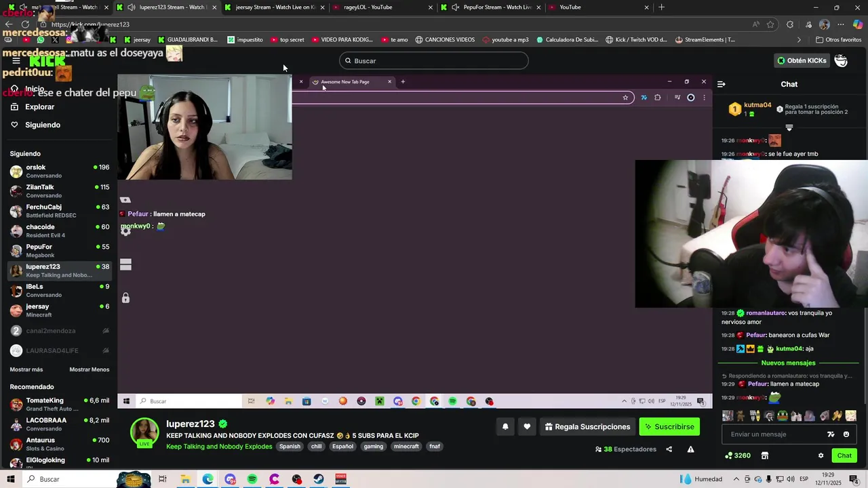868x488 pixels.
Task: Open orslok channel in Siguiendo list
Action: [x=59, y=171]
